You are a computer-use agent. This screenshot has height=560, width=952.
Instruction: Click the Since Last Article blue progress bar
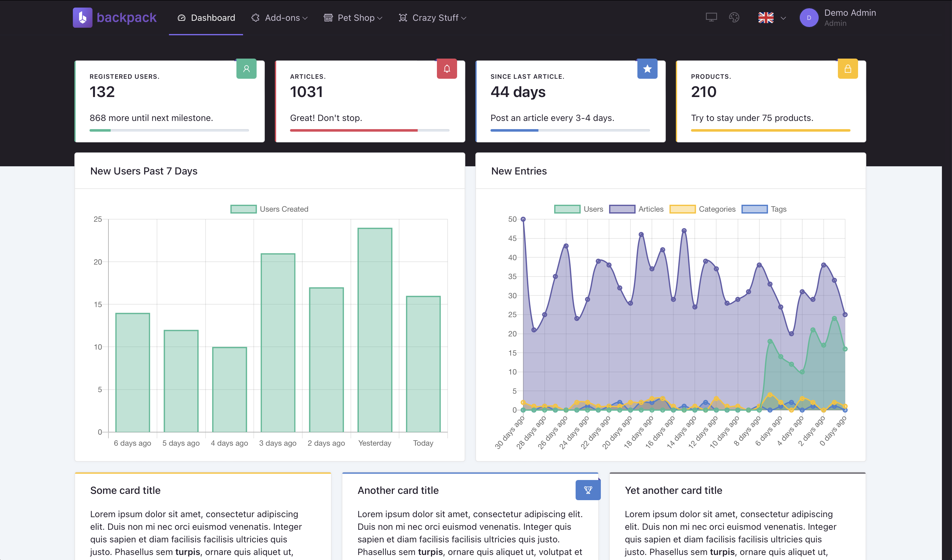pyautogui.click(x=570, y=130)
